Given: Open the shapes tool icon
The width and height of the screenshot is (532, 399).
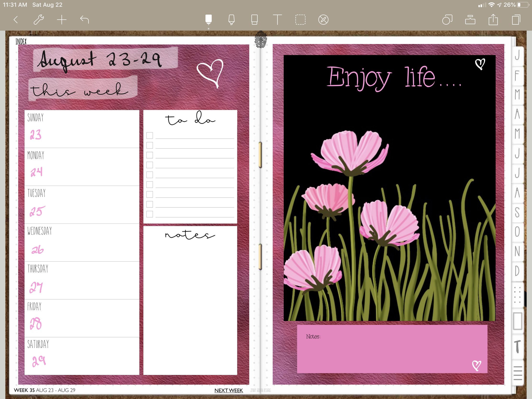Looking at the screenshot, I should pos(447,19).
